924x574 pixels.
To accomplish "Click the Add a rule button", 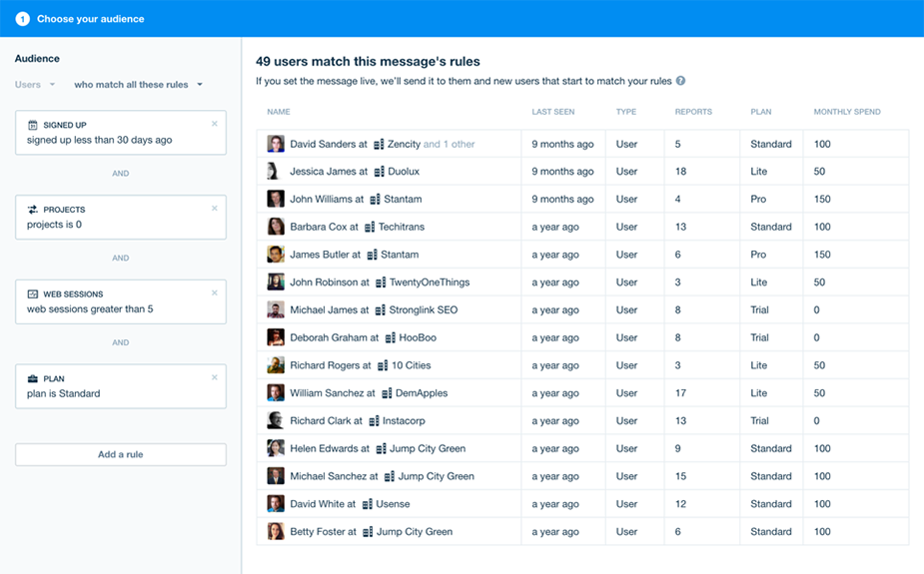I will click(121, 454).
